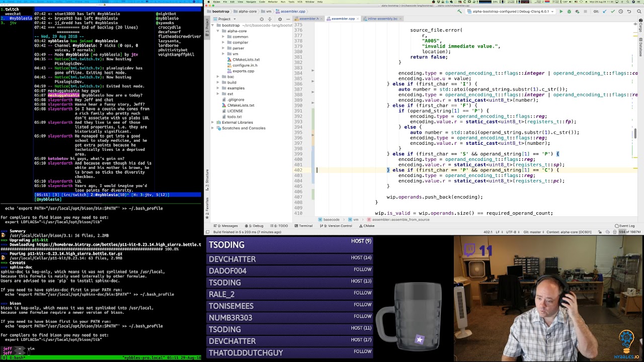Switch to the inline-assembly.bc tab
644x362 pixels.
click(x=382, y=19)
